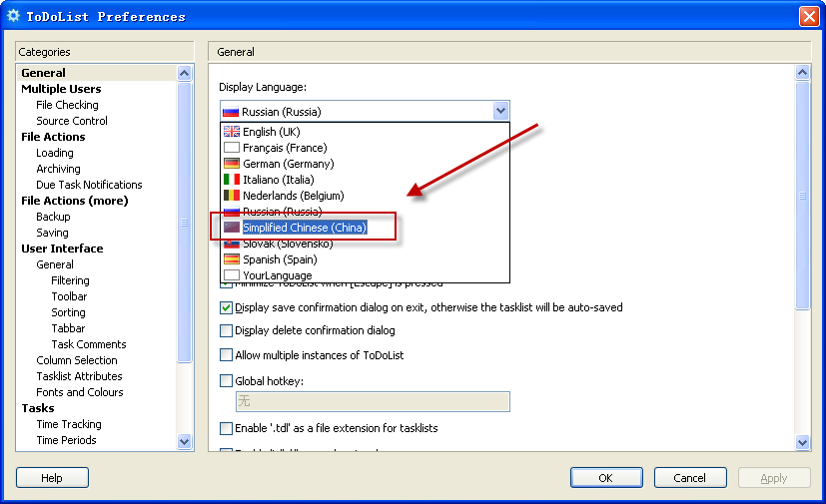Select Due Task Notifications item
Viewport: 826px width, 504px height.
point(89,185)
